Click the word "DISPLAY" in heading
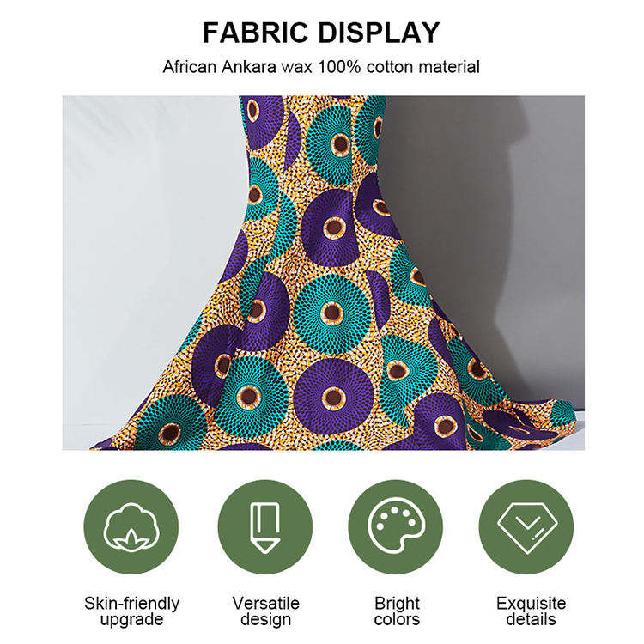Image resolution: width=644 pixels, height=644 pixels. click(x=379, y=33)
